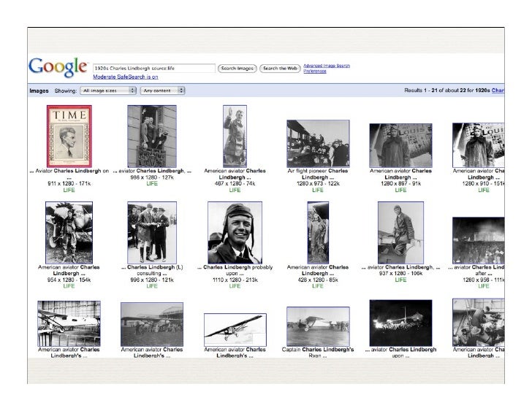Click the Charles Lindbergh probably upon caption
This screenshot has width=532, height=411.
tap(235, 270)
